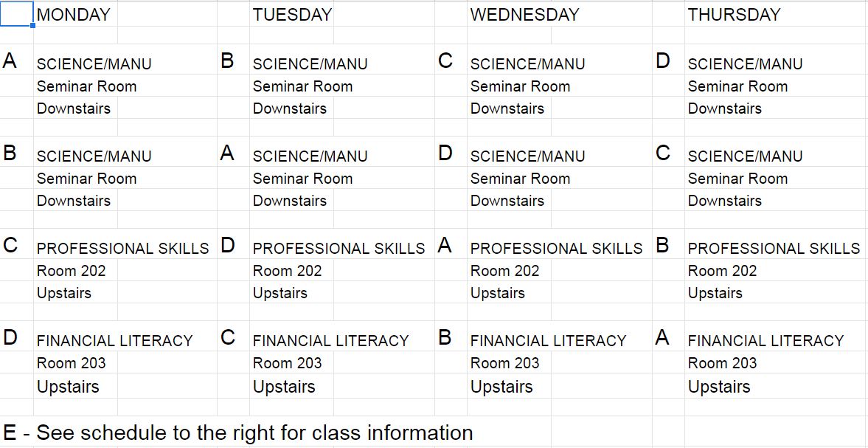868x448 pixels.
Task: Select Room 202 under Wednesday
Action: tap(505, 271)
